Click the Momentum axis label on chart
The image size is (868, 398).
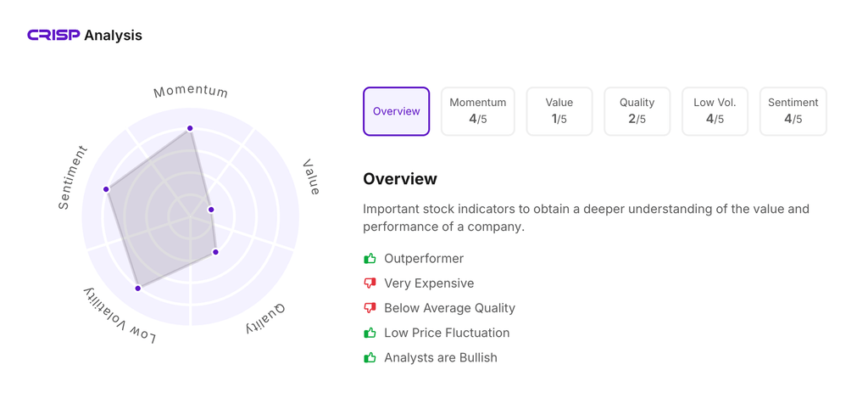(191, 92)
